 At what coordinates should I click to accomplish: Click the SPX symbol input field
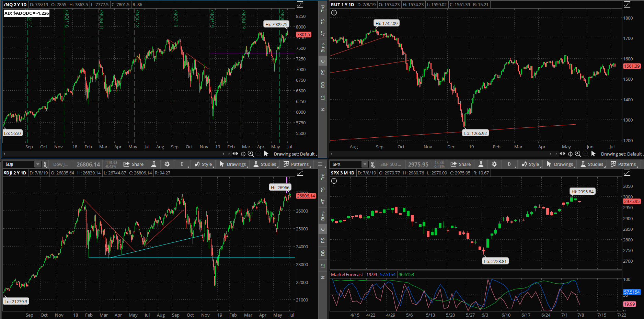coord(346,164)
